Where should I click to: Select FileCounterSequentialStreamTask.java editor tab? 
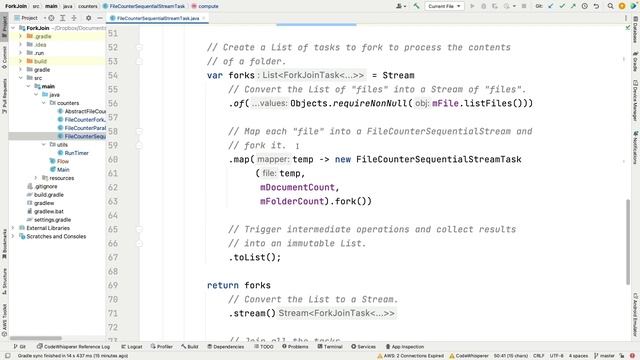tap(158, 18)
